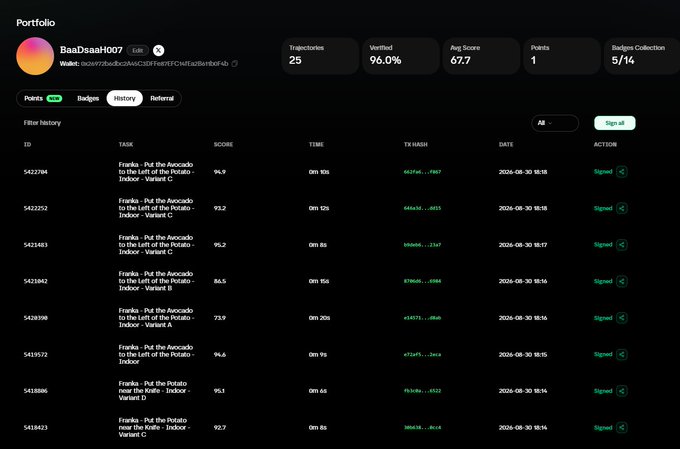Share trajectory 5420398 via its share icon
The image size is (680, 449).
pyautogui.click(x=621, y=318)
